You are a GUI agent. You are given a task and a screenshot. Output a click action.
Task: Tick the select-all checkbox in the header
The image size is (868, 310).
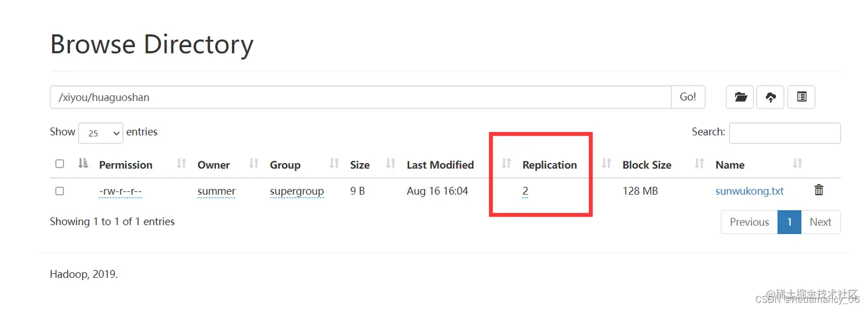[60, 164]
